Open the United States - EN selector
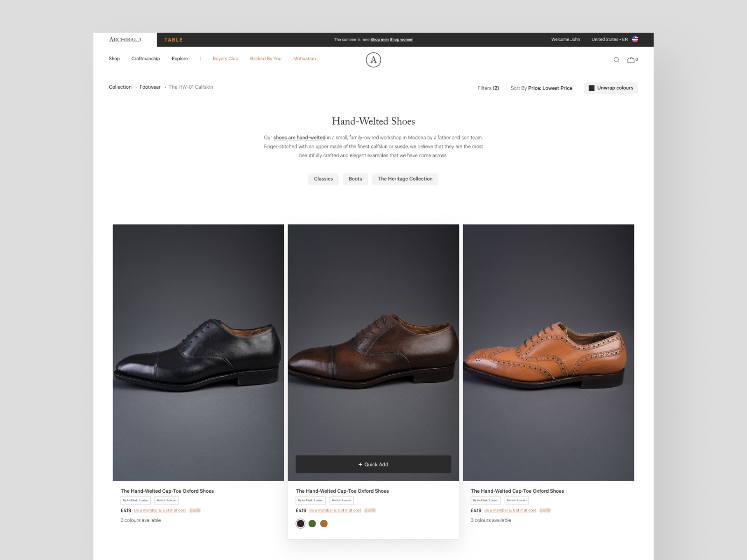 pyautogui.click(x=610, y=40)
